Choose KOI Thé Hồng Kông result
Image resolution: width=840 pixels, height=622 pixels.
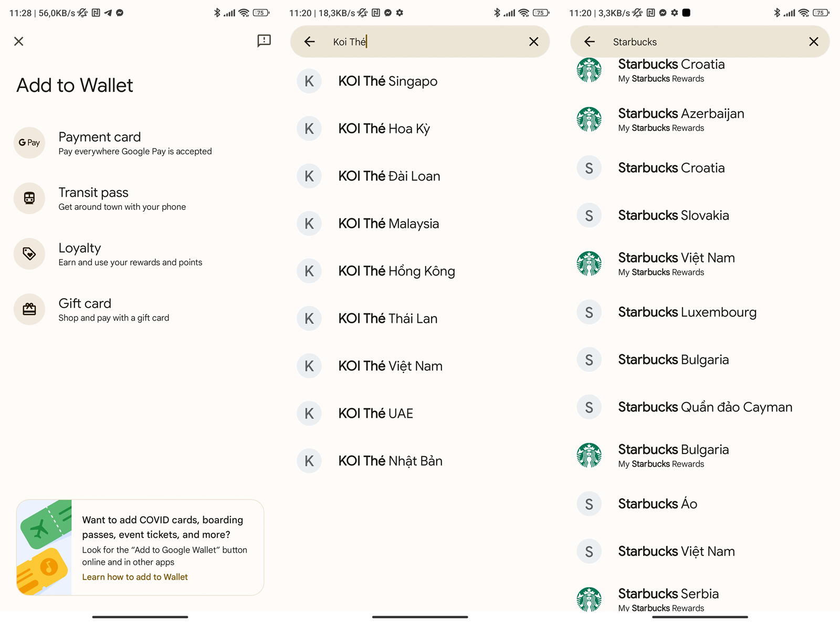pyautogui.click(x=420, y=271)
